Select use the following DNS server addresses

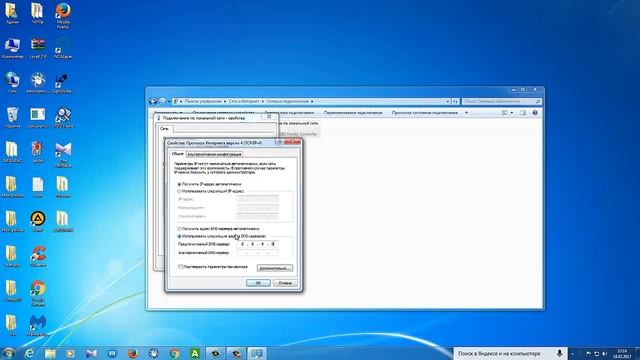point(179,236)
